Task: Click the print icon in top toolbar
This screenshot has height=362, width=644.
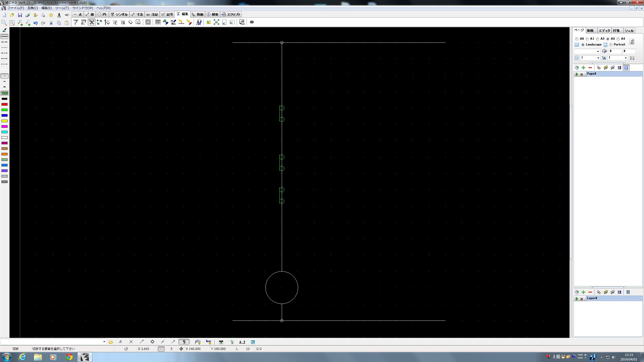Action: point(43,15)
